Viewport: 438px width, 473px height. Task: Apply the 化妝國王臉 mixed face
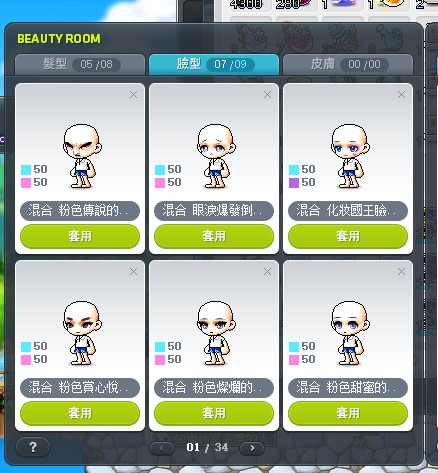point(348,236)
